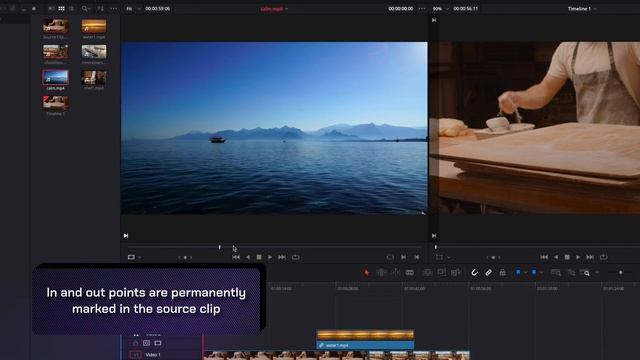Viewport: 640px width, 360px height.
Task: Open the Timeline 1 name dropdown
Action: (582, 9)
